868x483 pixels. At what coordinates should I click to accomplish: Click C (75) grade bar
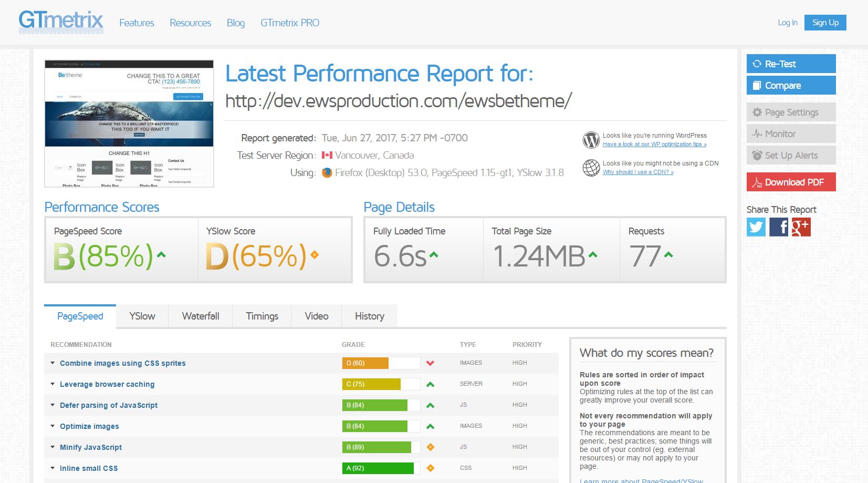click(381, 384)
